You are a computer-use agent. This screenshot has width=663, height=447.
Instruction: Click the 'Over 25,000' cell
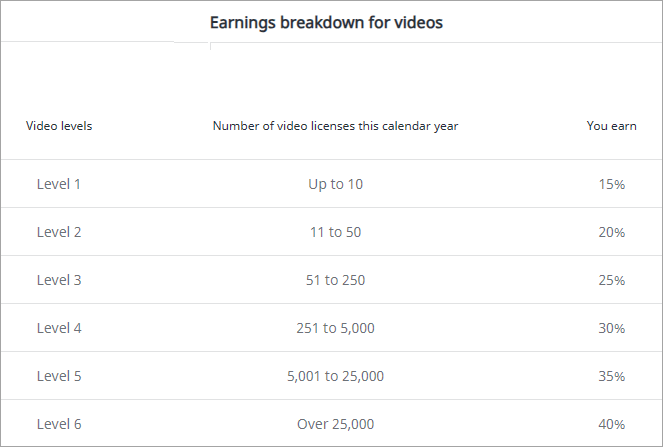point(335,424)
